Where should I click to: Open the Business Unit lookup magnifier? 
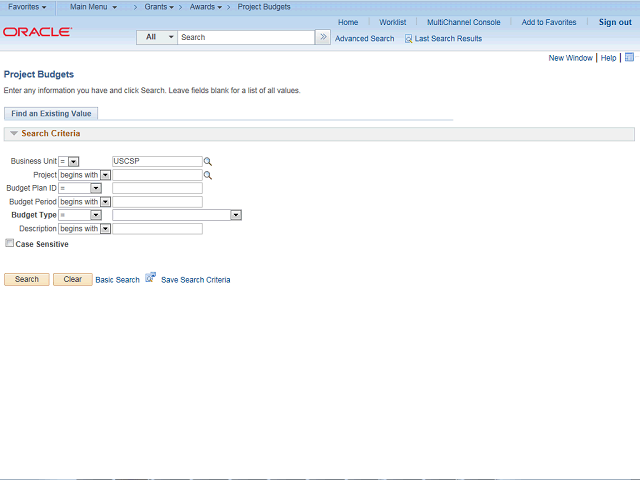(x=208, y=162)
